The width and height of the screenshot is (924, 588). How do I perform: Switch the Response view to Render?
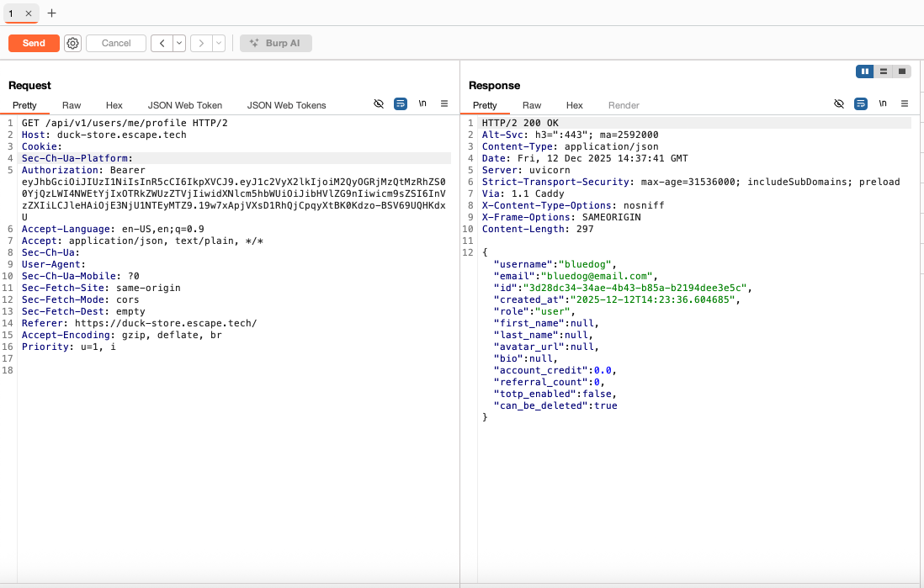tap(624, 105)
